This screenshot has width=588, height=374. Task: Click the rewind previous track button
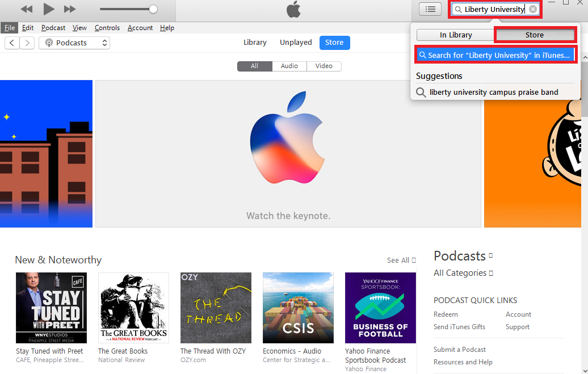coord(27,9)
